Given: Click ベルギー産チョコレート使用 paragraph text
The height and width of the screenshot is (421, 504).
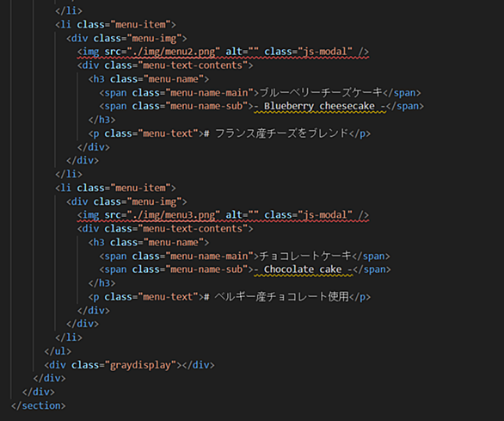Looking at the screenshot, I should (x=281, y=296).
